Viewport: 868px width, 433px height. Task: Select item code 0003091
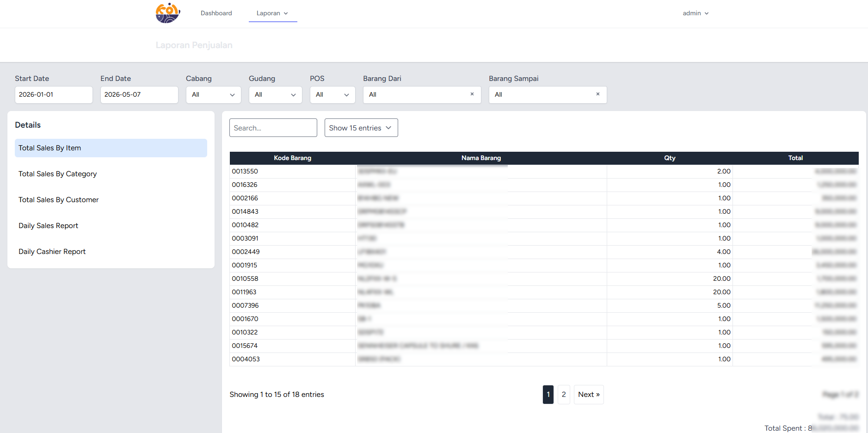(245, 238)
